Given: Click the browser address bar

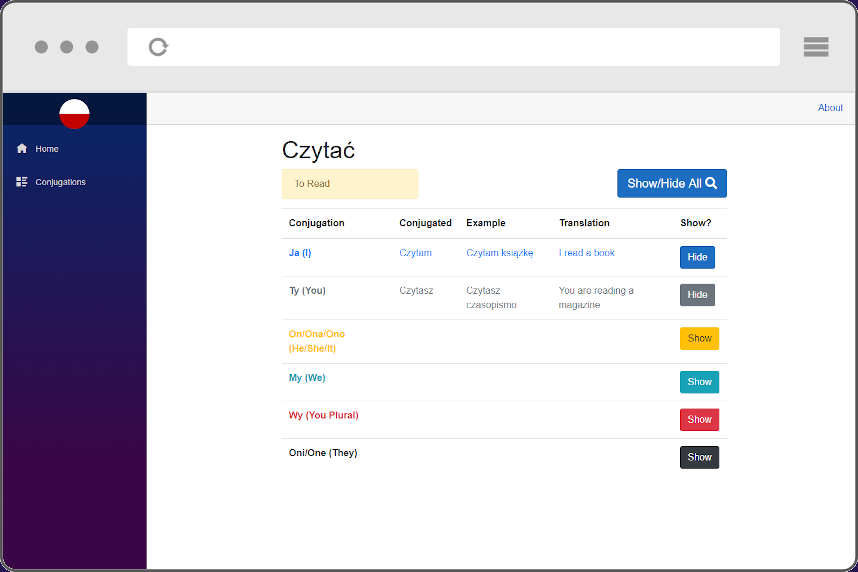Looking at the screenshot, I should pyautogui.click(x=470, y=47).
